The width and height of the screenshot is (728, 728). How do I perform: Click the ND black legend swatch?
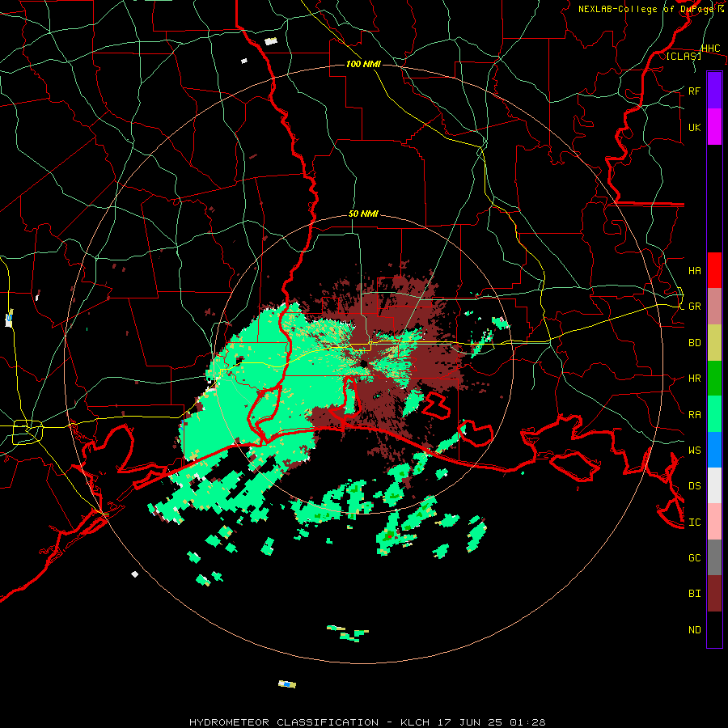[x=714, y=629]
